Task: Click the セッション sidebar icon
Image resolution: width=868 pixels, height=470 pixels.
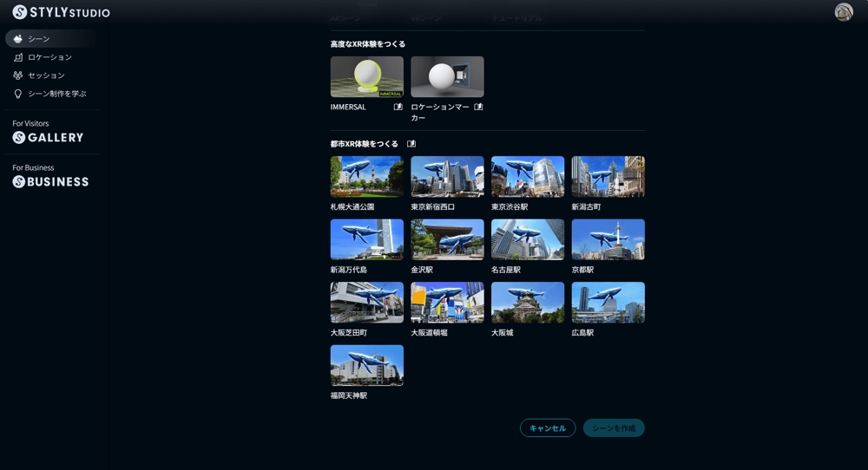Action: tap(17, 75)
